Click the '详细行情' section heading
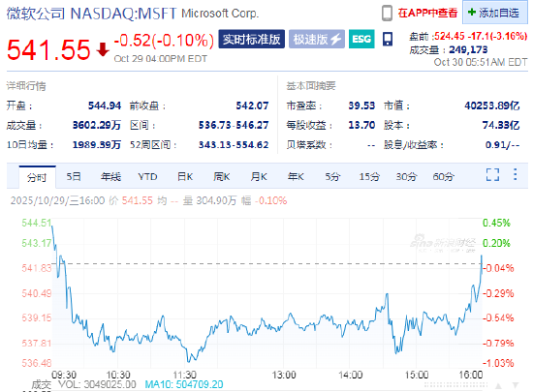Image resolution: width=533 pixels, height=392 pixels. pyautogui.click(x=26, y=86)
